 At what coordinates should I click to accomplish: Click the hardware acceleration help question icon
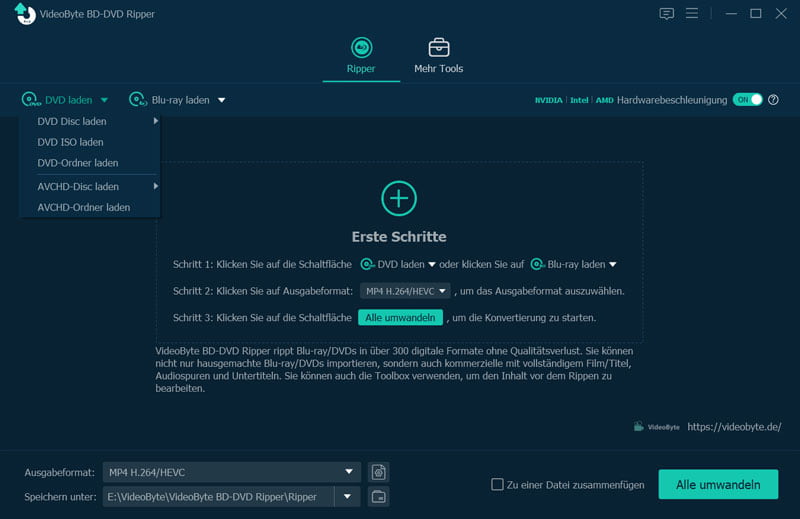coord(773,100)
